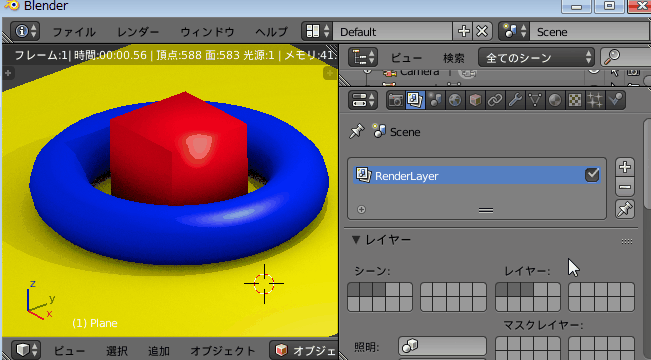The height and width of the screenshot is (360, 651).
Task: Click the pin icon beside Scene breadcrumb
Action: point(357,132)
